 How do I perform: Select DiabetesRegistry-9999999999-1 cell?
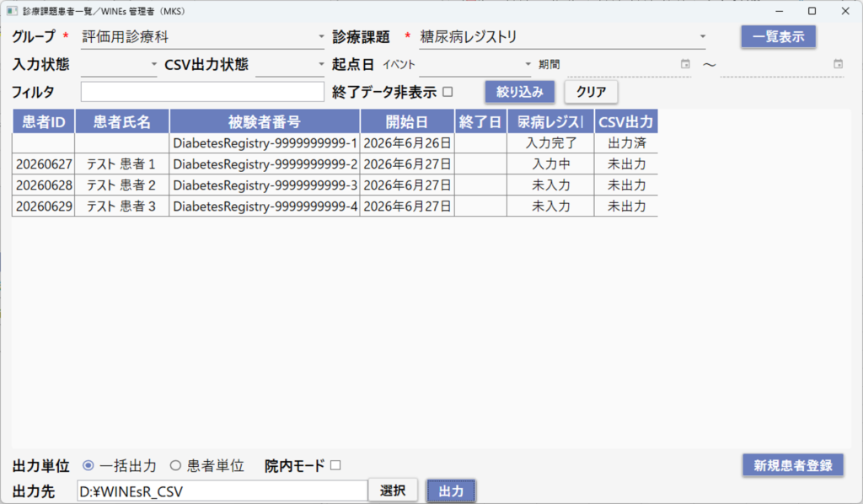265,143
